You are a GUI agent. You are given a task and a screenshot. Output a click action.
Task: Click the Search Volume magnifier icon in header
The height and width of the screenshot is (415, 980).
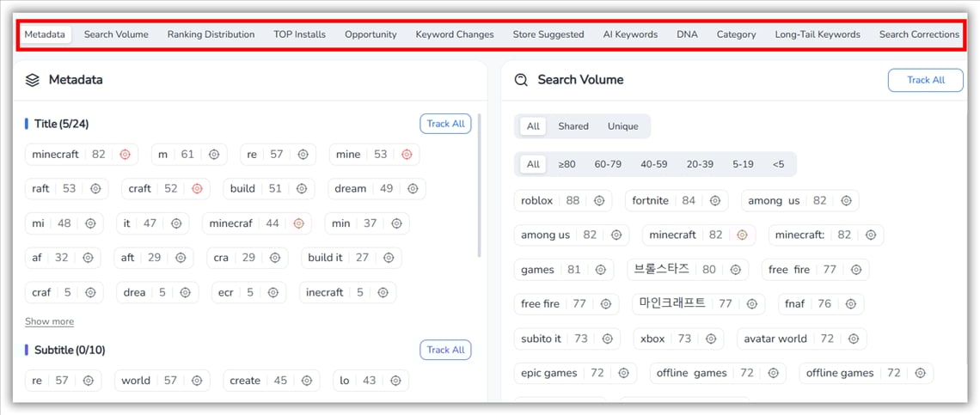click(521, 80)
